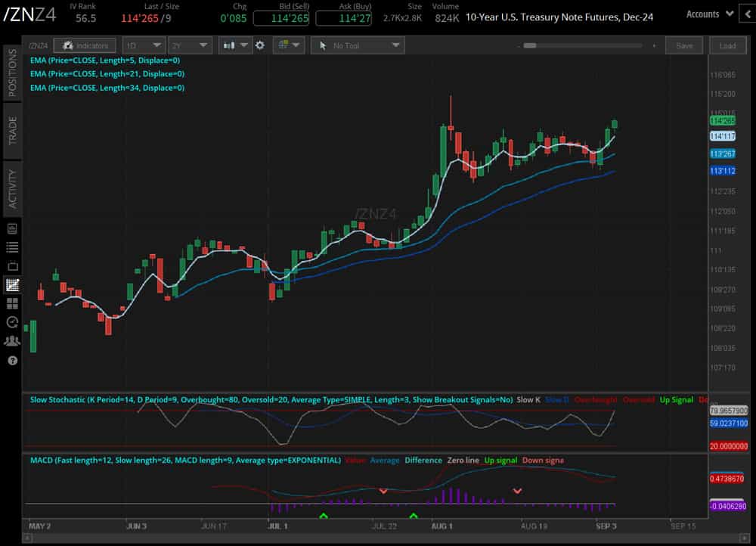Viewport: 756px width, 546px height.
Task: Click the grid layout icon below Charts
Action: point(11,303)
